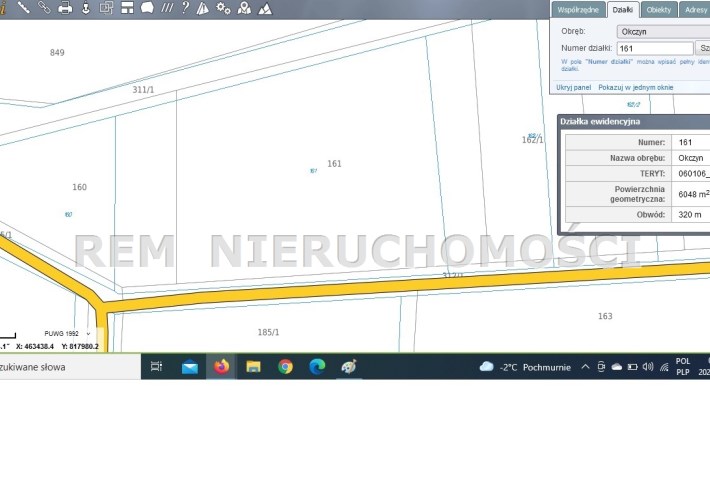Switch to the Obiekty tab
Viewport: 710px width, 500px height.
[x=658, y=9]
